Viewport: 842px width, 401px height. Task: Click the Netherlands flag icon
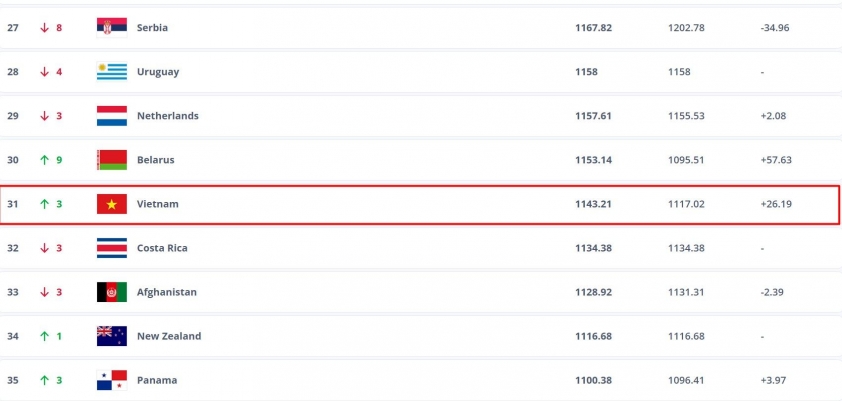pos(112,116)
